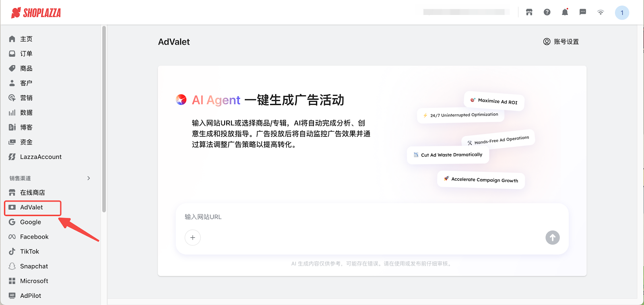Expand the 销售渠道 section chevron
The width and height of the screenshot is (644, 305).
[89, 178]
